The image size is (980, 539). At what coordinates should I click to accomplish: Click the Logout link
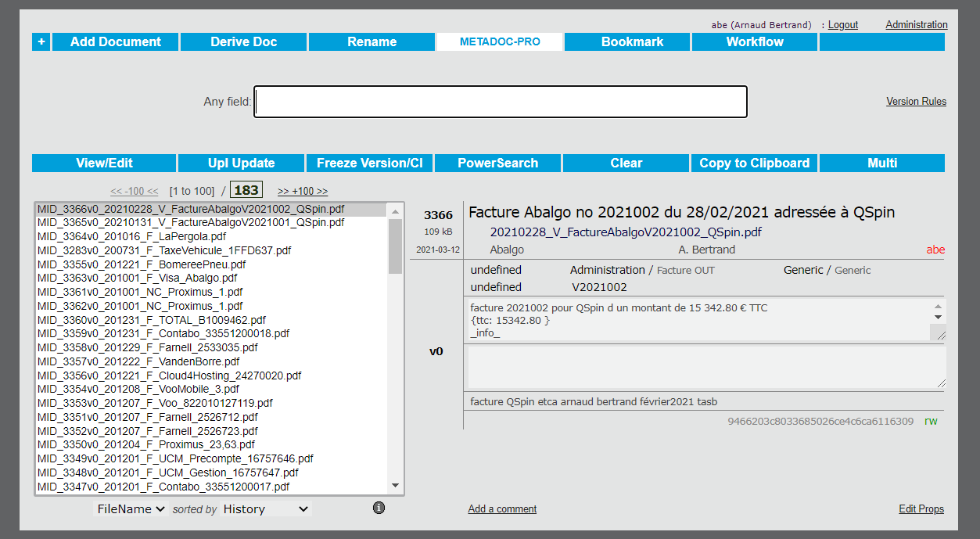[842, 25]
